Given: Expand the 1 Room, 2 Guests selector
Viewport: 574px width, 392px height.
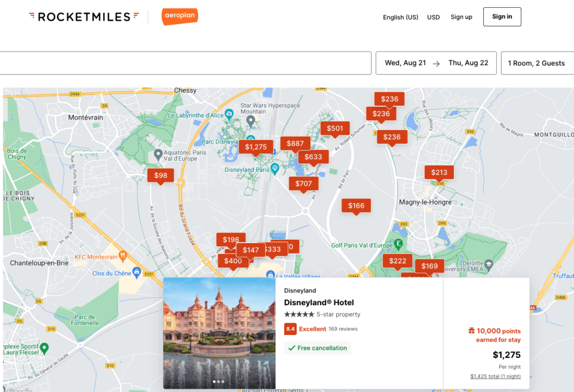Looking at the screenshot, I should pos(536,63).
